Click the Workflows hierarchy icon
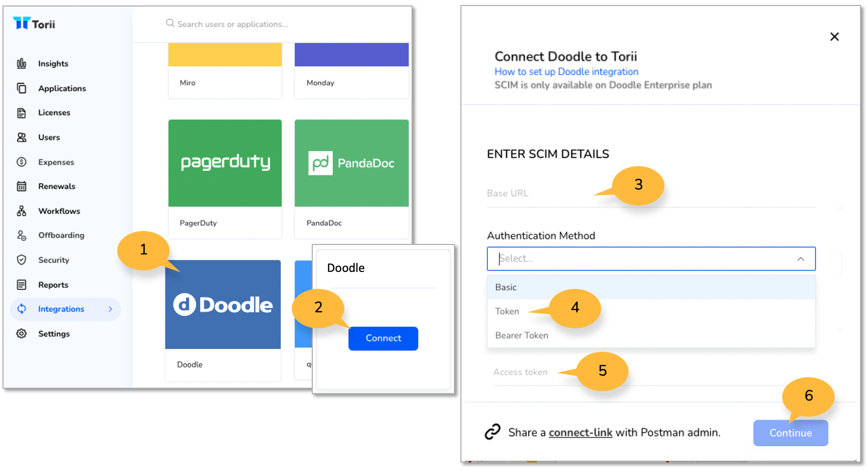 [21, 211]
